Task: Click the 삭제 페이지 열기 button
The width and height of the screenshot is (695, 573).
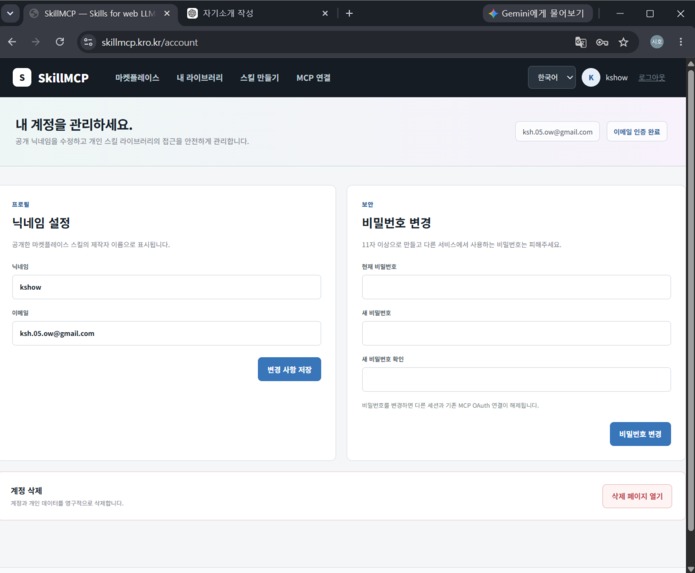Action: pos(637,496)
